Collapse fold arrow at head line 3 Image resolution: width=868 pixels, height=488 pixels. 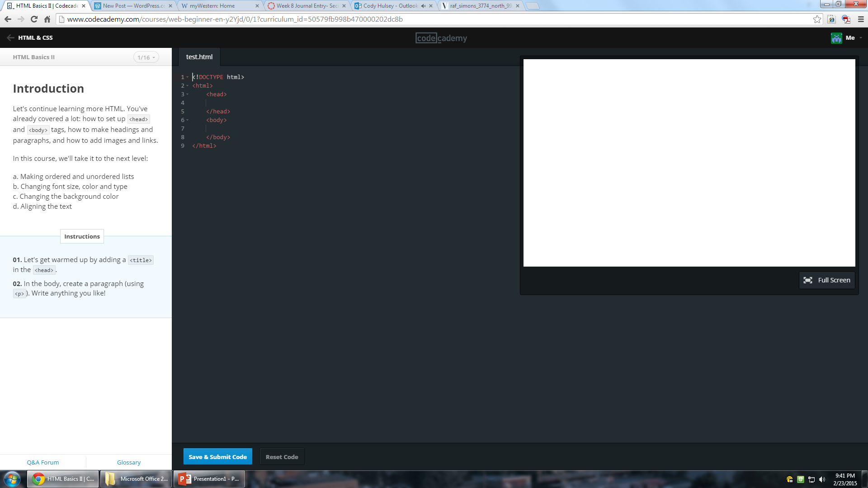tap(188, 94)
